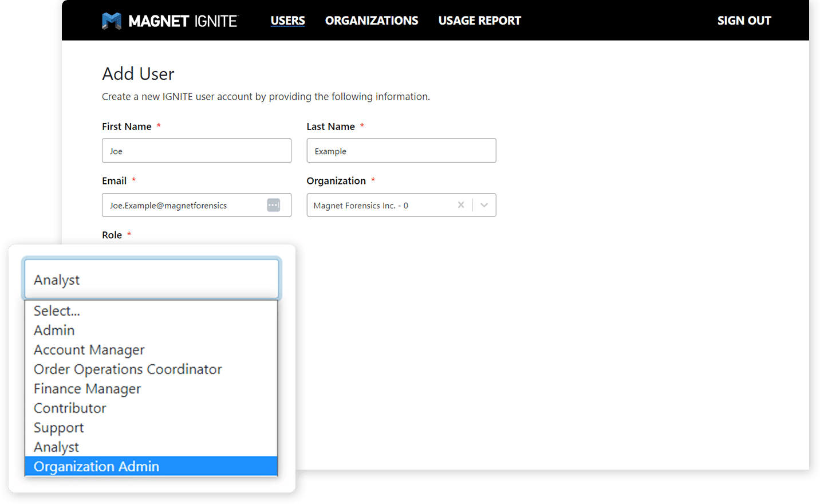Select the Support role option

(x=151, y=427)
